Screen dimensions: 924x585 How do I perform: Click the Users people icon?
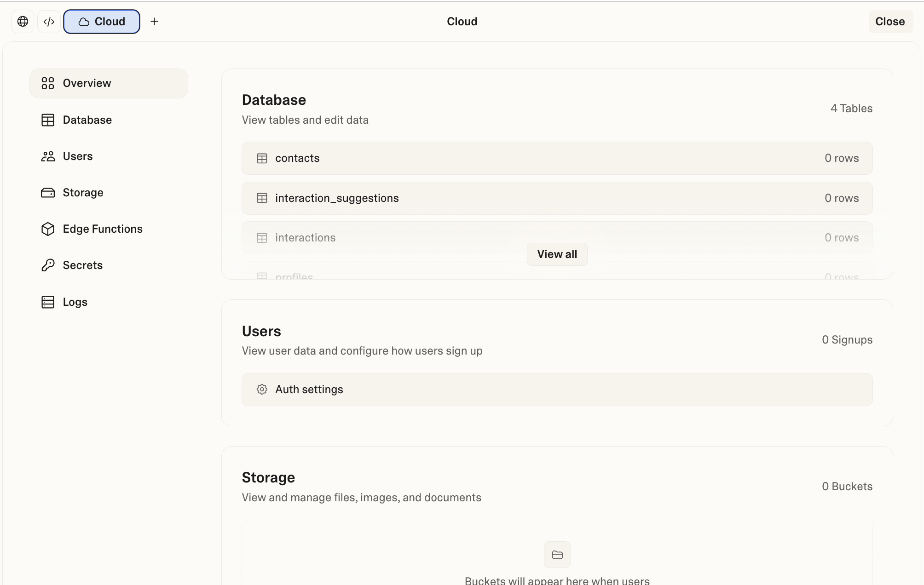pyautogui.click(x=48, y=156)
